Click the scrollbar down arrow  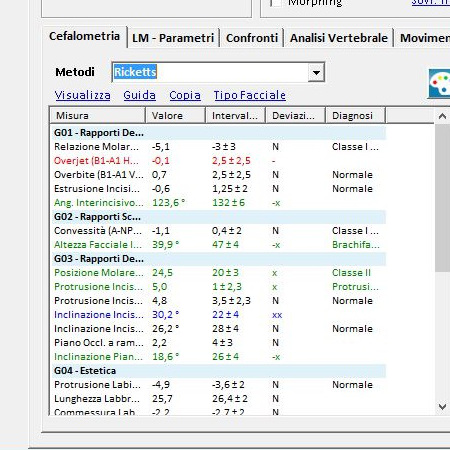pos(442,407)
